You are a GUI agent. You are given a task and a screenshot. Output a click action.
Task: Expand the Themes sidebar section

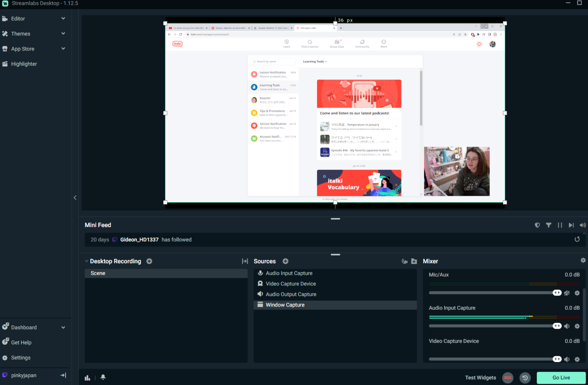coord(63,33)
